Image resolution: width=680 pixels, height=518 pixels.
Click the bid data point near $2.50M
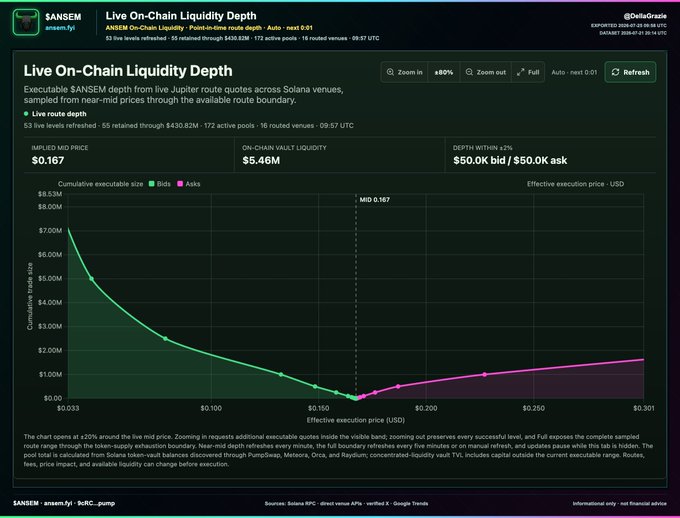165,338
